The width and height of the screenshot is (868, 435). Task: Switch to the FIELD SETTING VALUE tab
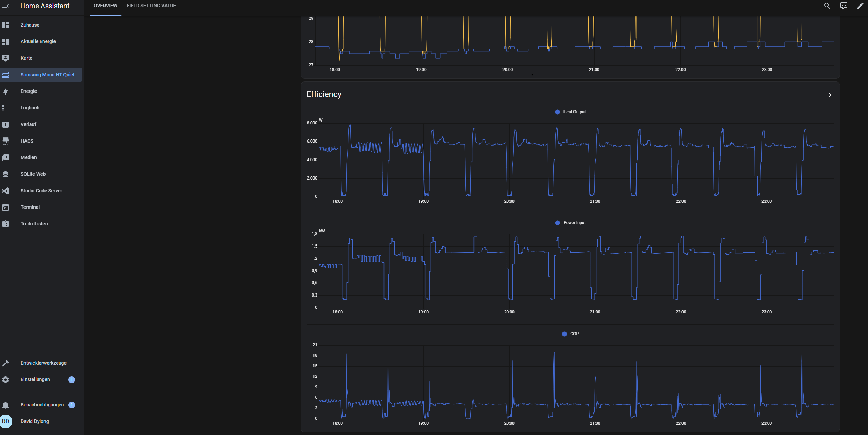coord(151,6)
